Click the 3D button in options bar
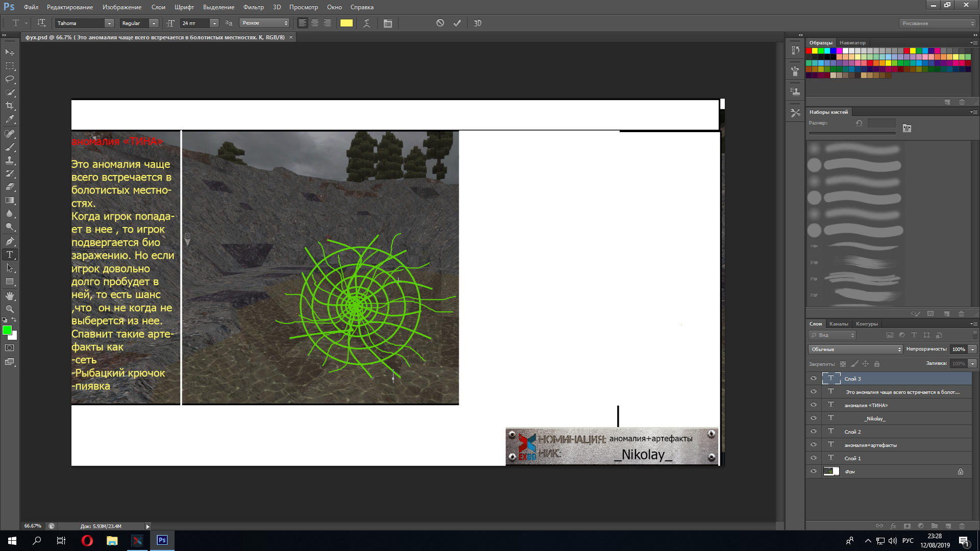Screen dimensions: 980x551 (478, 23)
